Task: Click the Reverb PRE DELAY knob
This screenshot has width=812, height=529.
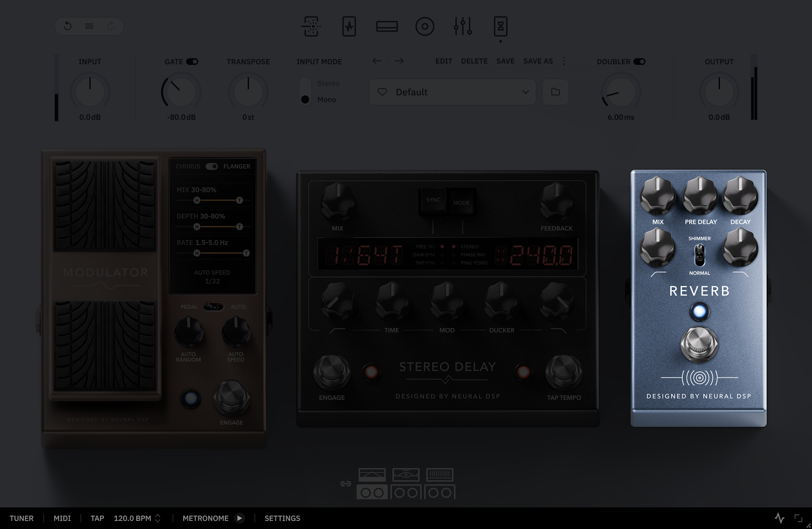Action: click(x=700, y=196)
